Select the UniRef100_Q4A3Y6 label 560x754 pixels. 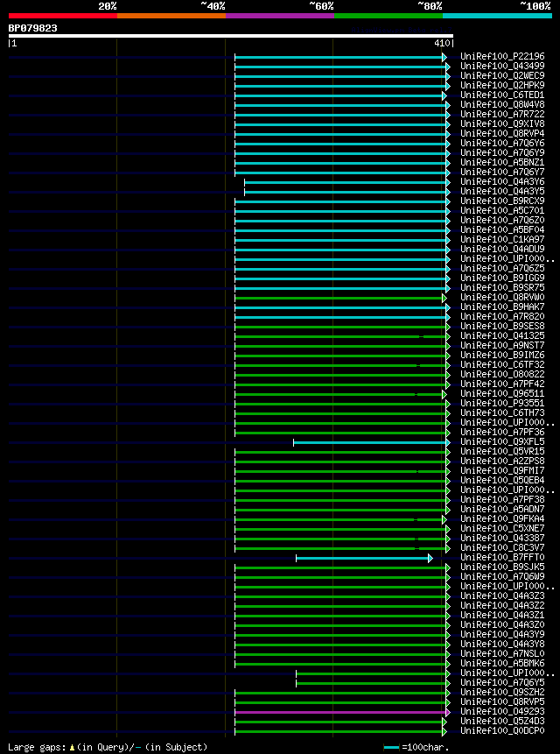point(502,182)
